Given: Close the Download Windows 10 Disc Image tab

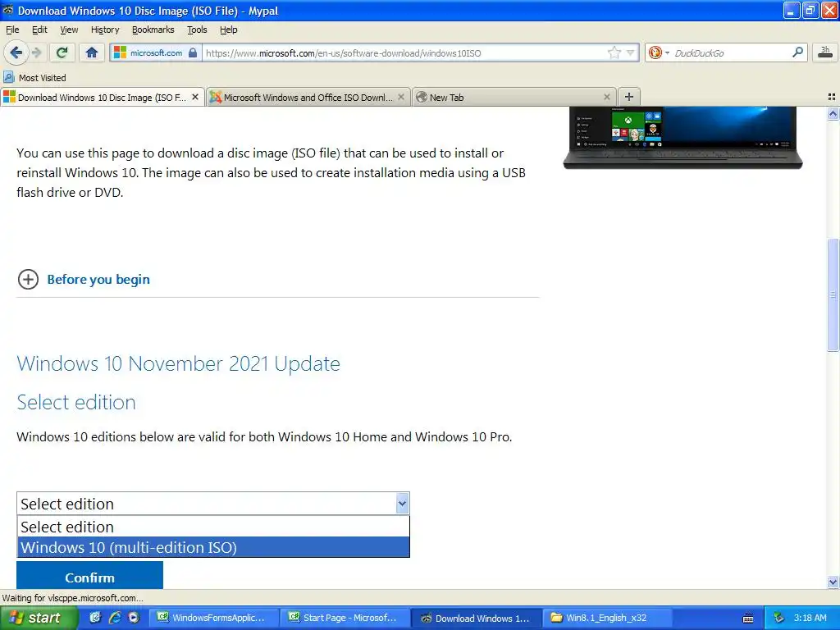Looking at the screenshot, I should pyautogui.click(x=195, y=97).
